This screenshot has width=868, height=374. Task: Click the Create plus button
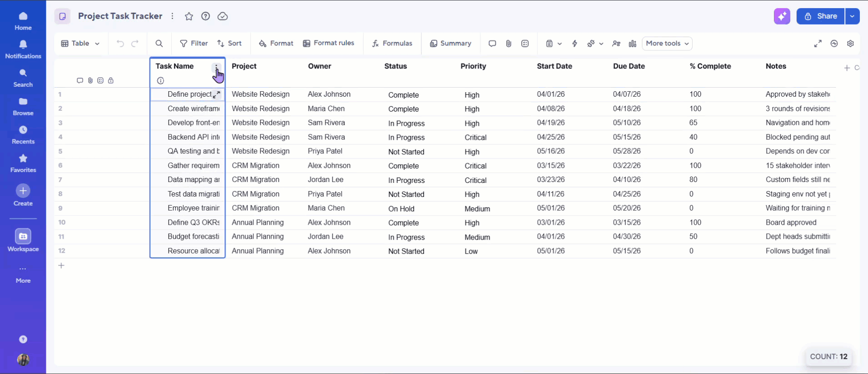(23, 191)
